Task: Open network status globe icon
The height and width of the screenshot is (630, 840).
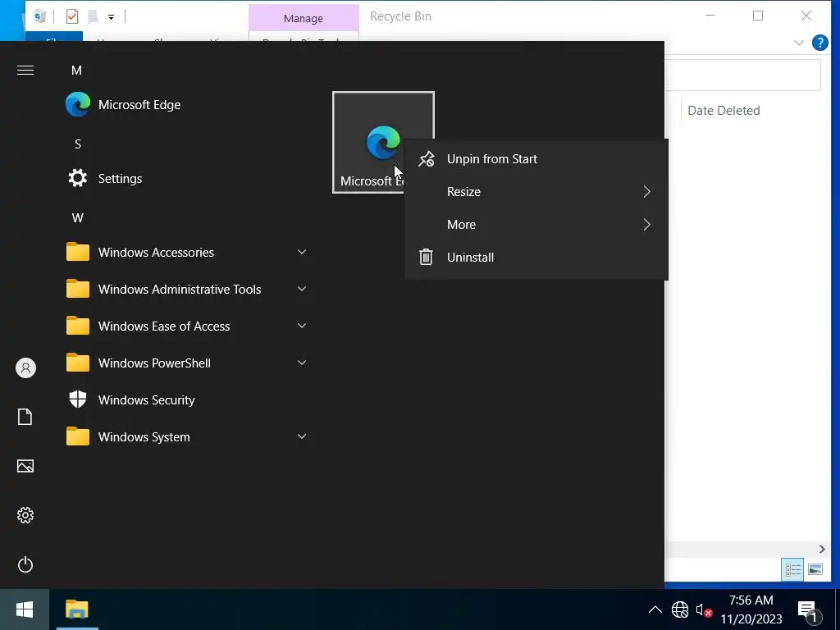Action: point(680,609)
